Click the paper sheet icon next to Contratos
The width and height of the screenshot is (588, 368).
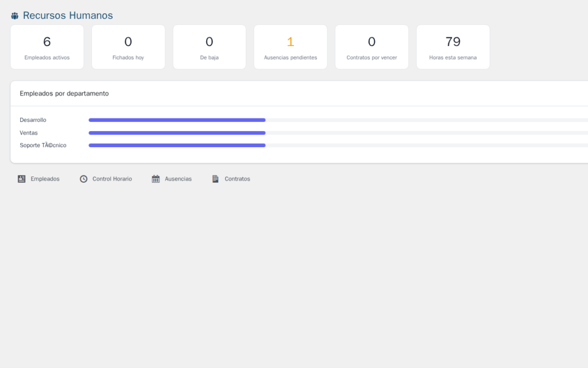(215, 179)
